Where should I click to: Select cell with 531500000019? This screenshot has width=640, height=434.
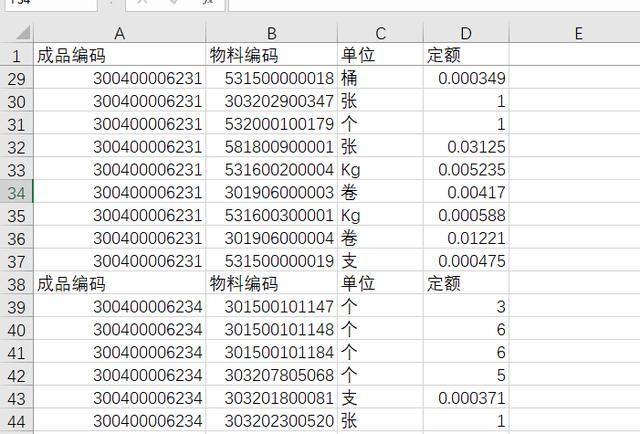[272, 261]
